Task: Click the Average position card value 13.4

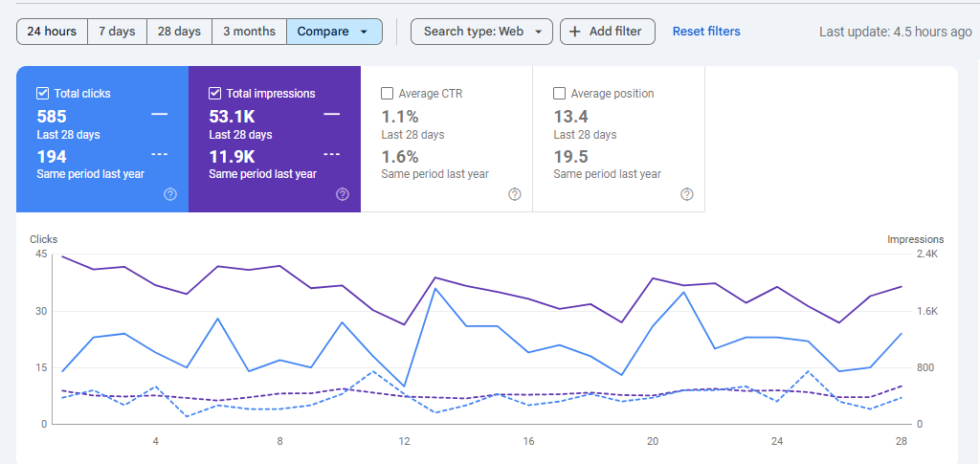Action: pos(570,117)
